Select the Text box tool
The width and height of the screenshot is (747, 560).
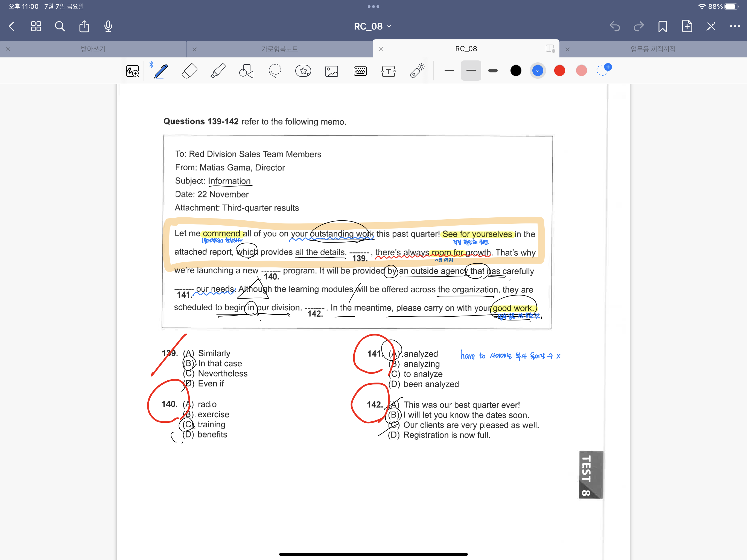tap(388, 71)
